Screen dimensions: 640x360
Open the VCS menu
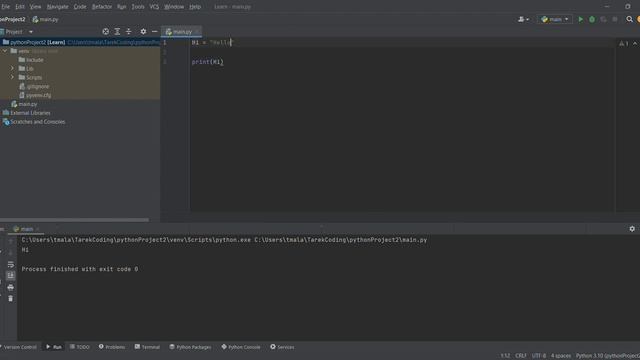pyautogui.click(x=154, y=7)
